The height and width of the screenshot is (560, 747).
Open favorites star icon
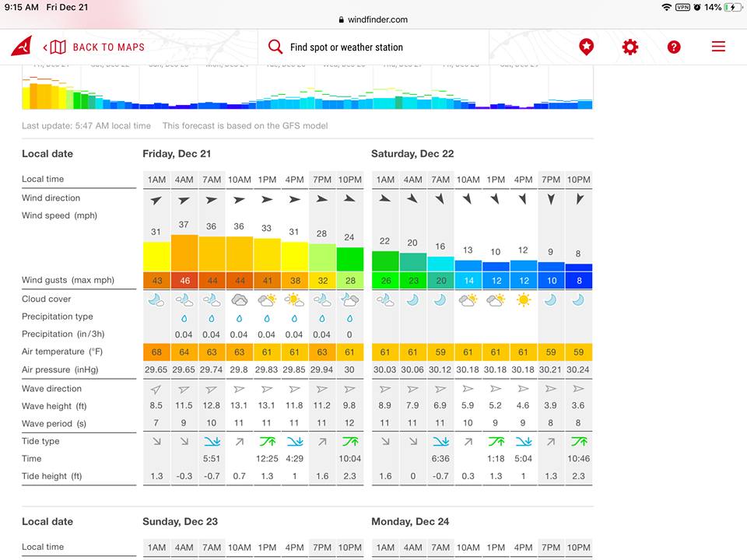[587, 47]
